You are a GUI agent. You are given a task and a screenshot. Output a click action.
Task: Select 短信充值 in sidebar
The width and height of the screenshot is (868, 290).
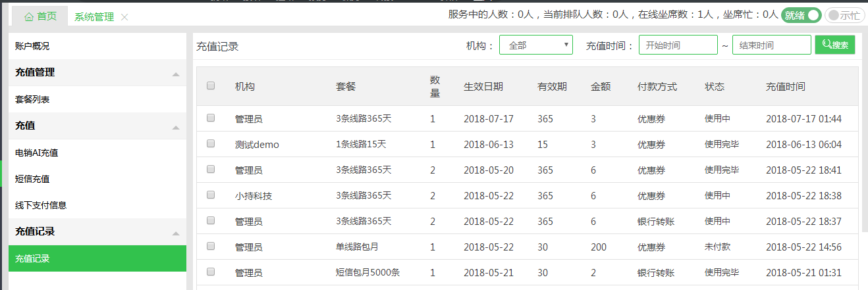point(32,179)
